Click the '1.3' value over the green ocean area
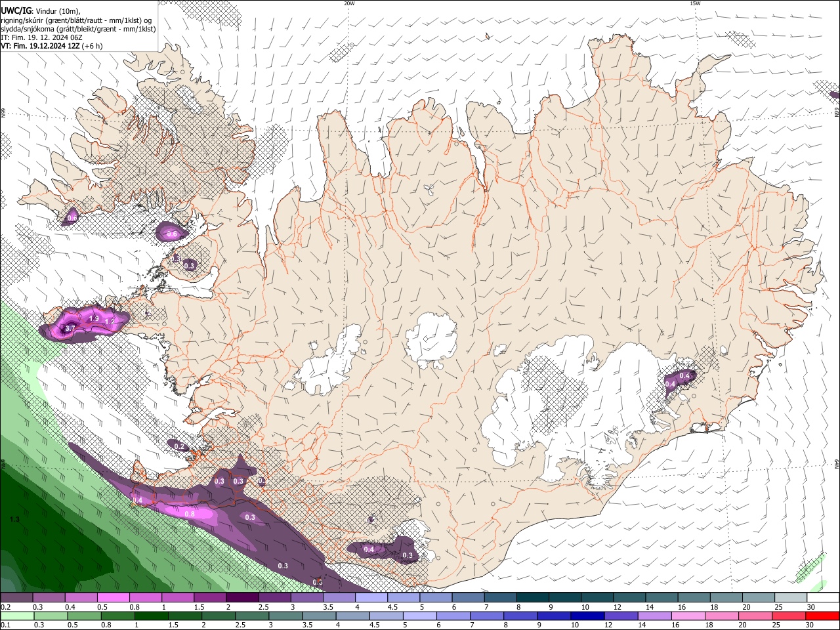The image size is (840, 630). (14, 519)
